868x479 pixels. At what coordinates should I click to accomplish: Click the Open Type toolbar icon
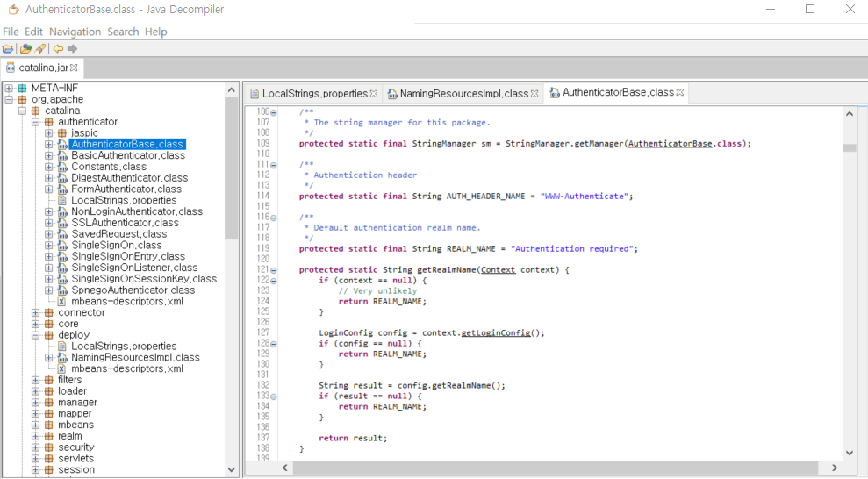(x=25, y=48)
